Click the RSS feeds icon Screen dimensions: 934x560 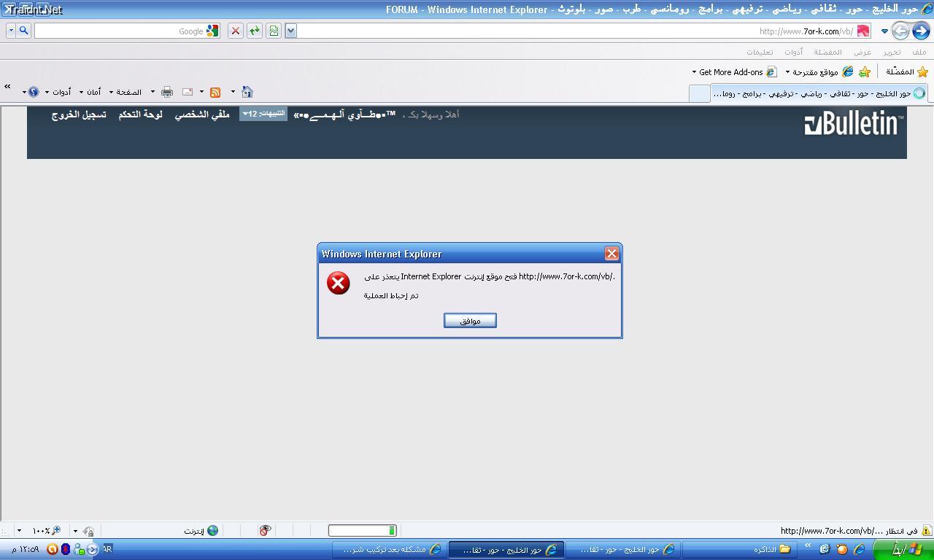(215, 92)
